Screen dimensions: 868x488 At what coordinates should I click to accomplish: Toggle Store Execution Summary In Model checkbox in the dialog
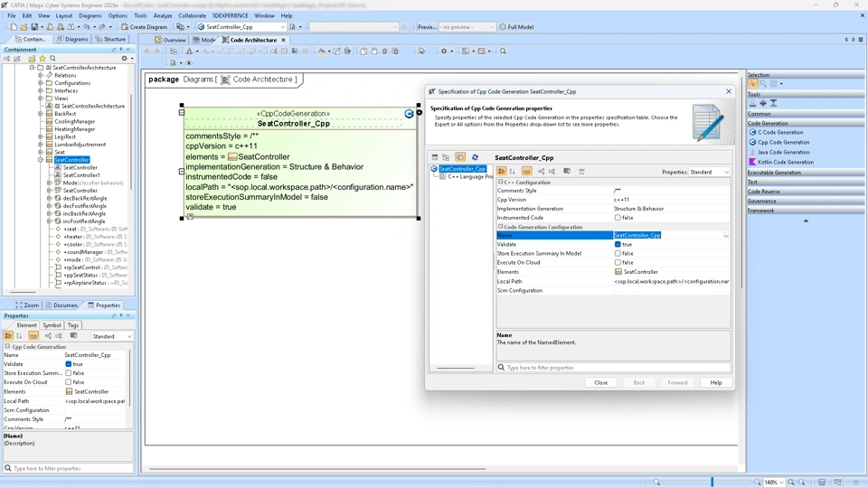click(618, 253)
